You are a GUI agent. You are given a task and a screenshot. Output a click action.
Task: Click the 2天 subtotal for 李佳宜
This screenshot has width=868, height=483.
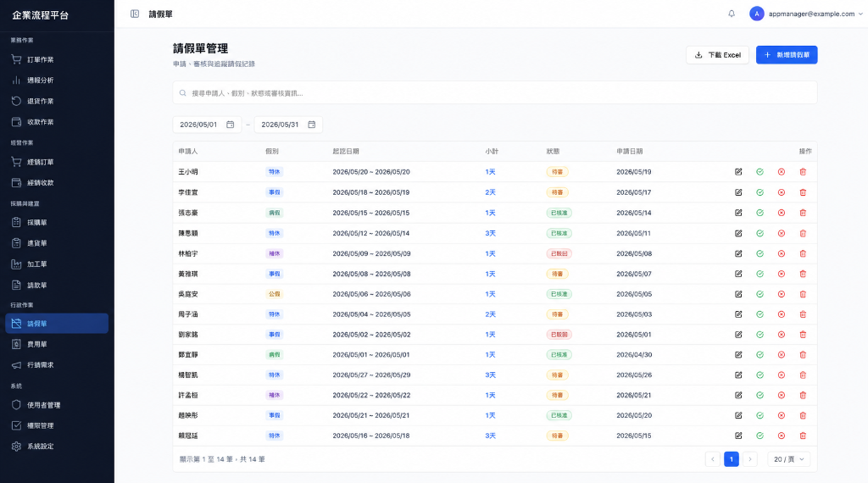[491, 192]
